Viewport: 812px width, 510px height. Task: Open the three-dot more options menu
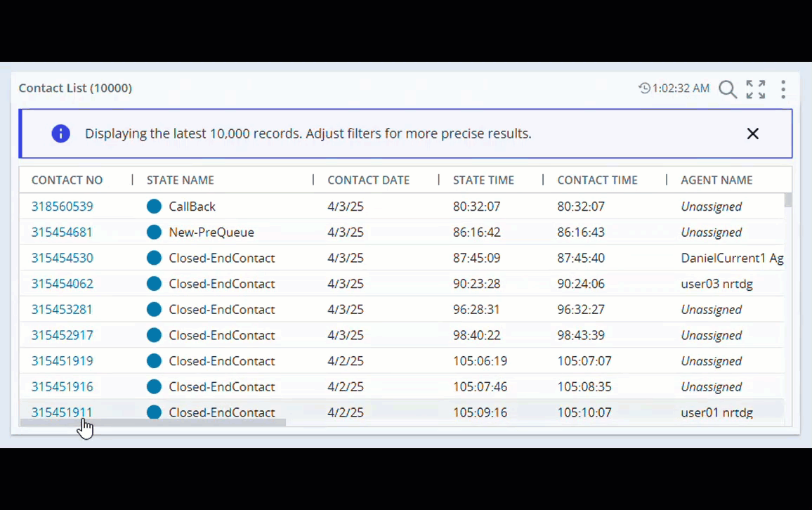tap(782, 89)
